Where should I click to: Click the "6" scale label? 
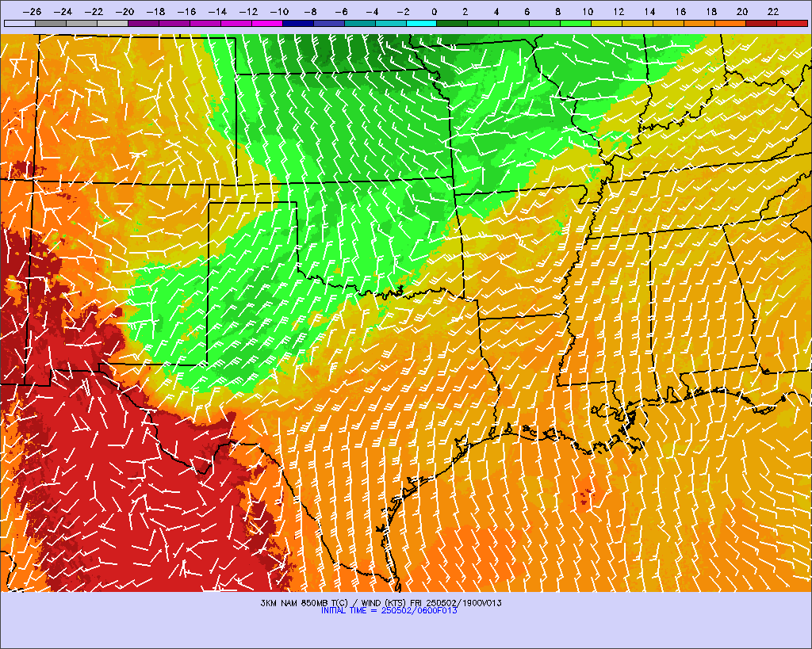[527, 12]
